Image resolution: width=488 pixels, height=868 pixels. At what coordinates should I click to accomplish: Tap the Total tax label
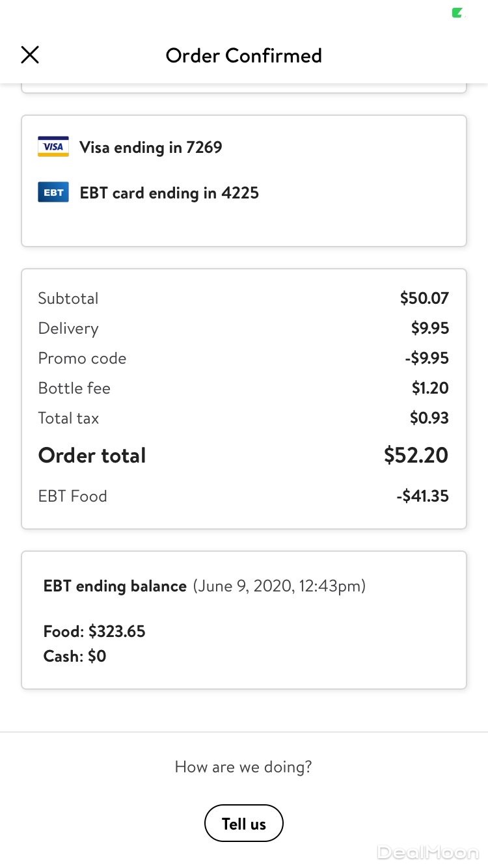(68, 418)
